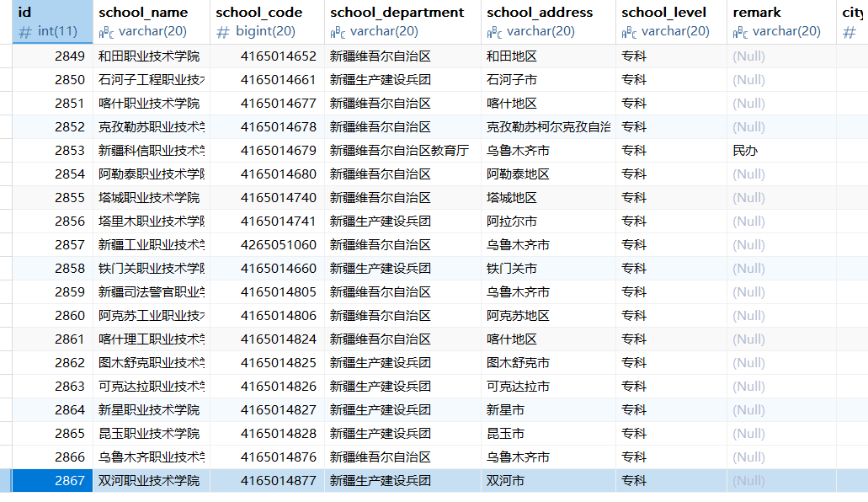
Task: Select address cell 石河子市
Action: (548, 80)
